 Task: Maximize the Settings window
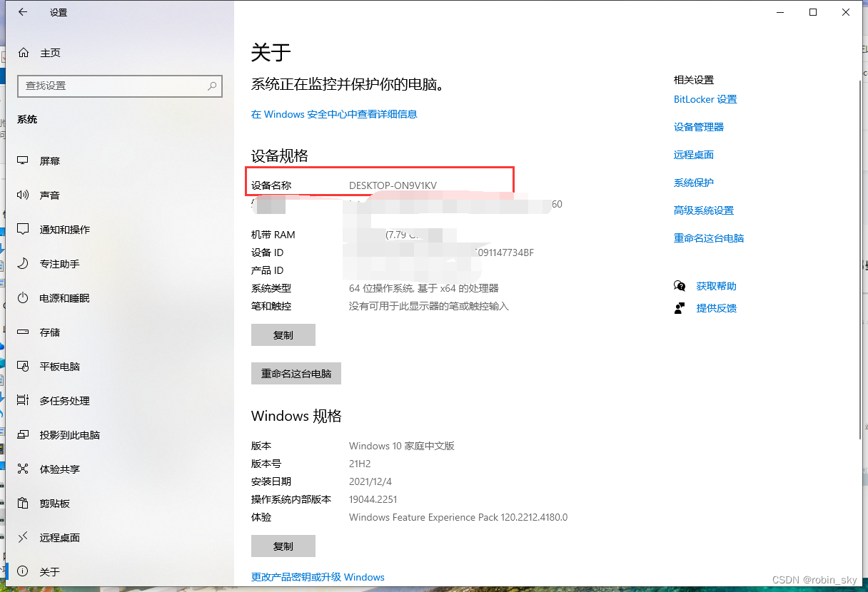[812, 12]
